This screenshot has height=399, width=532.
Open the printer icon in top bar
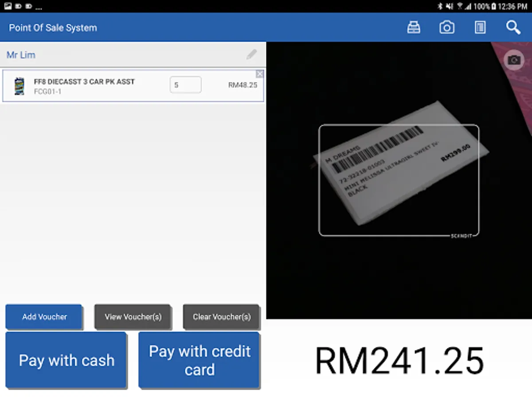click(x=414, y=27)
